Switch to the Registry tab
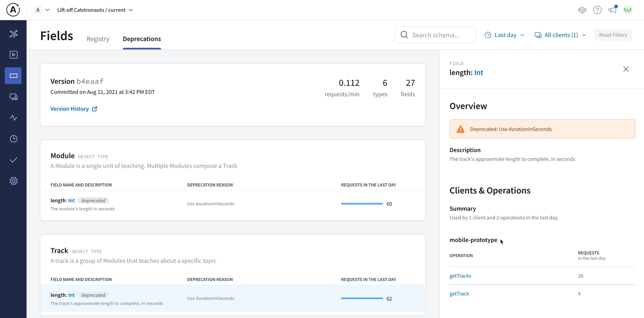The width and height of the screenshot is (644, 318). (98, 39)
